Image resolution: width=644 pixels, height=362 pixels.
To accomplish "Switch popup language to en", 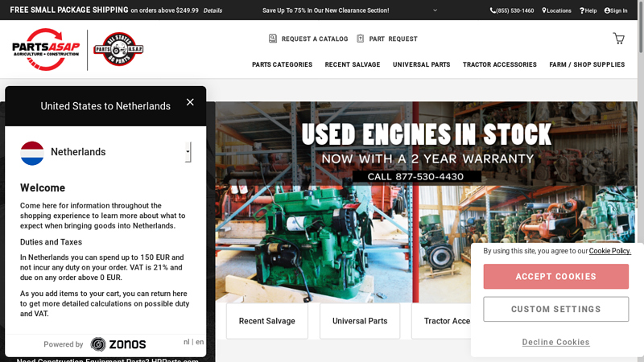I will [200, 342].
